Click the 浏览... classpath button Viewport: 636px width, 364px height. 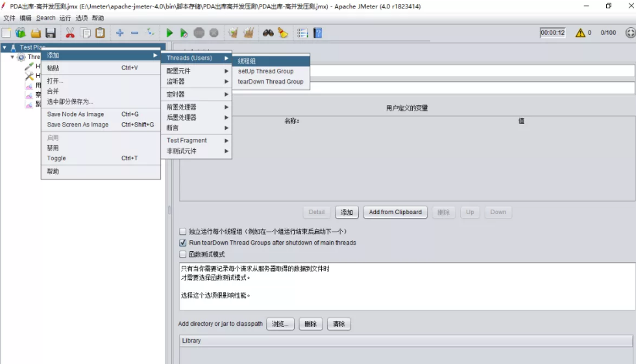tap(280, 324)
